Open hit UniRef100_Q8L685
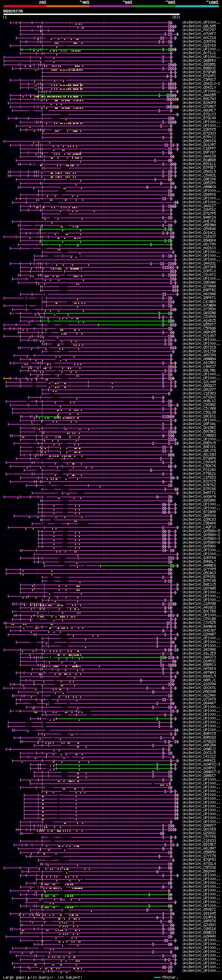 tap(199, 26)
